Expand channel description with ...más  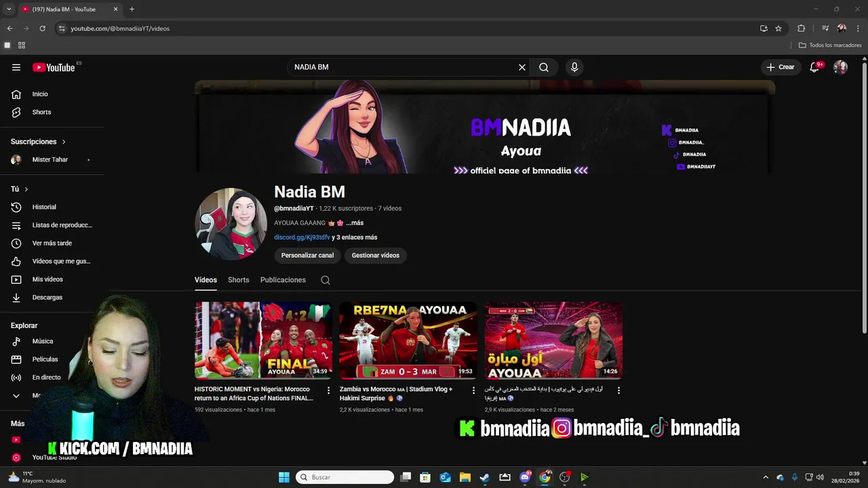tap(355, 223)
